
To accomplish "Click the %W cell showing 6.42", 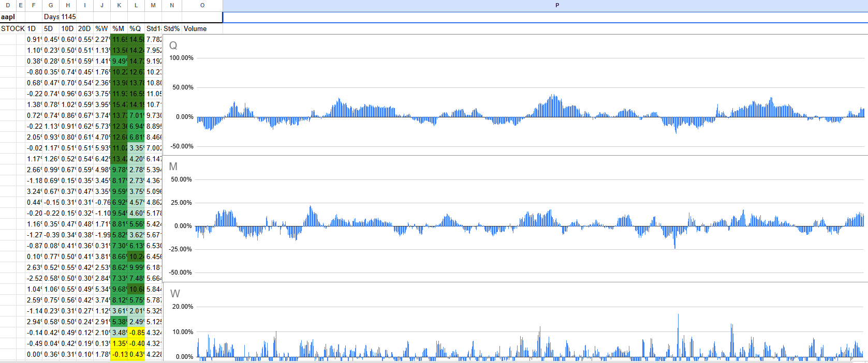I will [102, 159].
